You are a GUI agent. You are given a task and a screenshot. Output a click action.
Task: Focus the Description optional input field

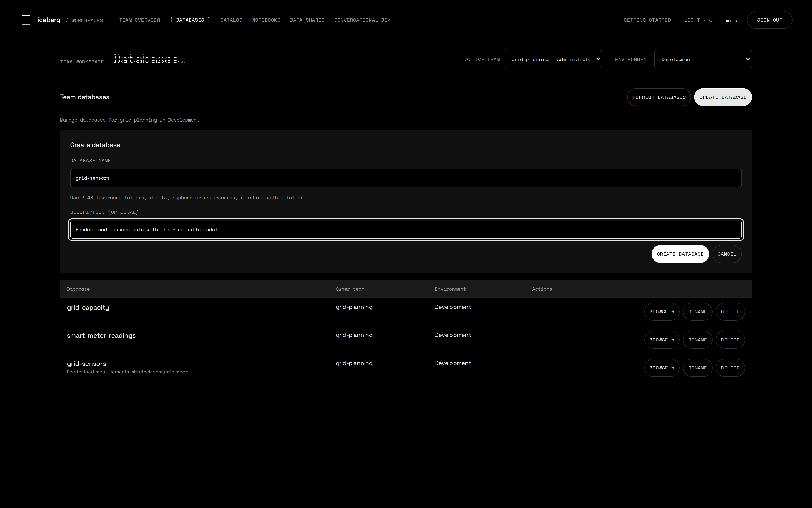406,230
